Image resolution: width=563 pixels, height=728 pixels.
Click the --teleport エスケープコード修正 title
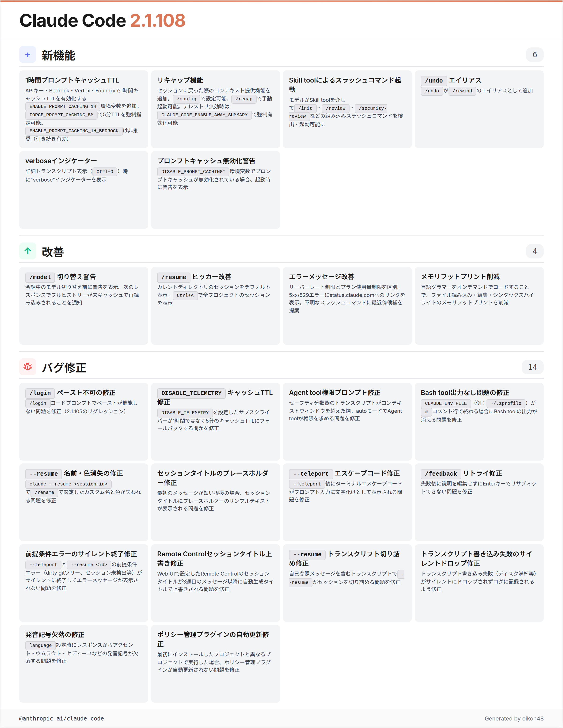[344, 474]
